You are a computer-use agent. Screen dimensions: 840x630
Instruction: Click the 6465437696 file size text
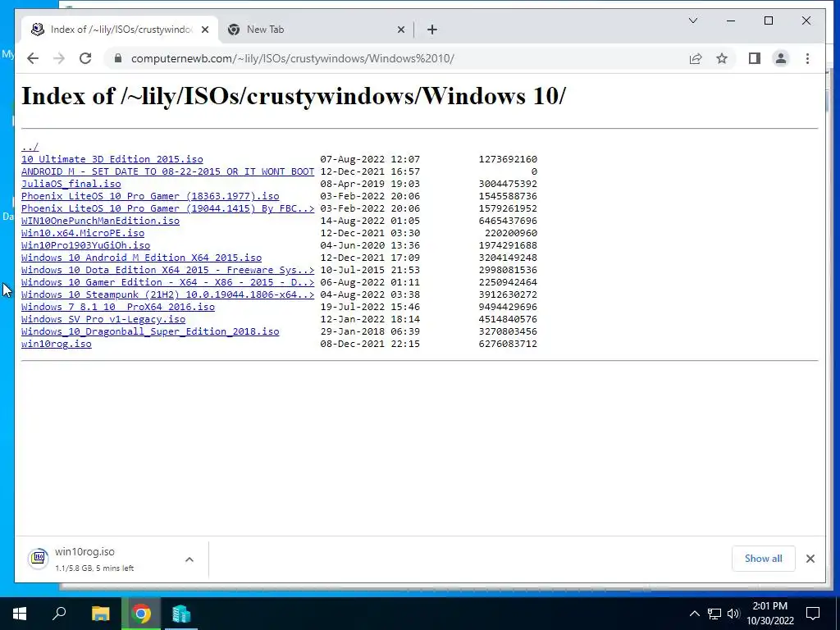[x=507, y=221]
